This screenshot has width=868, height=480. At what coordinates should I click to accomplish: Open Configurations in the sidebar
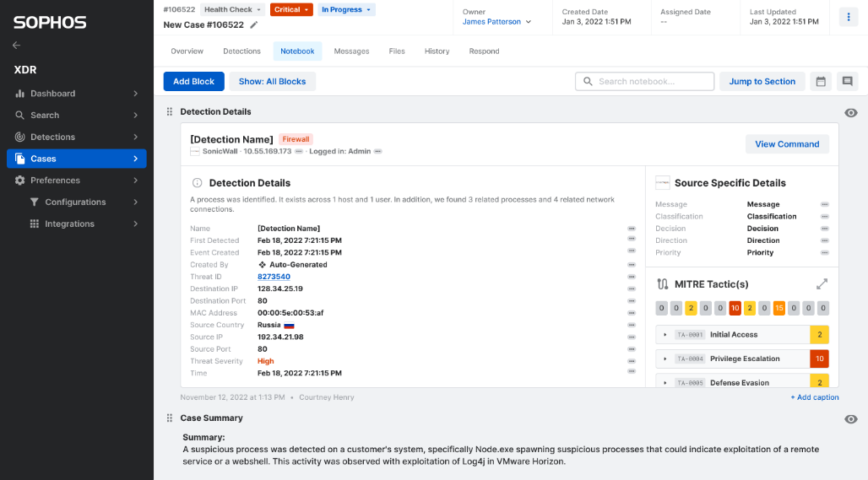76,202
